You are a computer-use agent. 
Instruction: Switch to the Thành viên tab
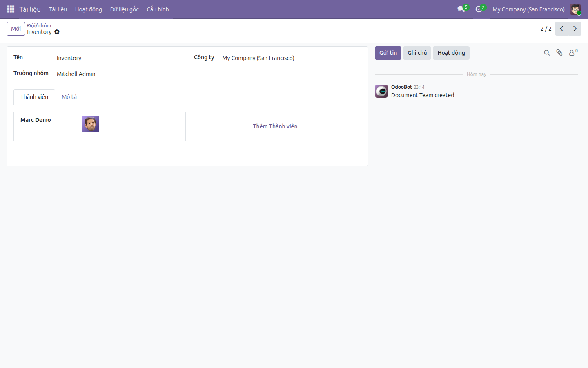click(34, 97)
